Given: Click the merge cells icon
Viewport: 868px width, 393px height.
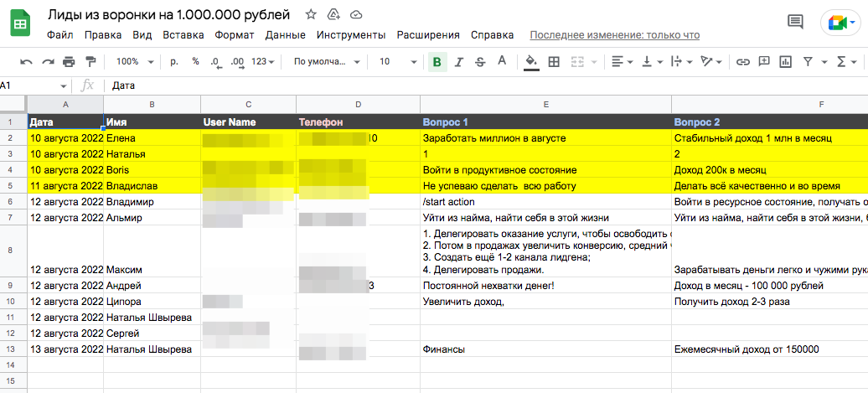Looking at the screenshot, I should 577,61.
